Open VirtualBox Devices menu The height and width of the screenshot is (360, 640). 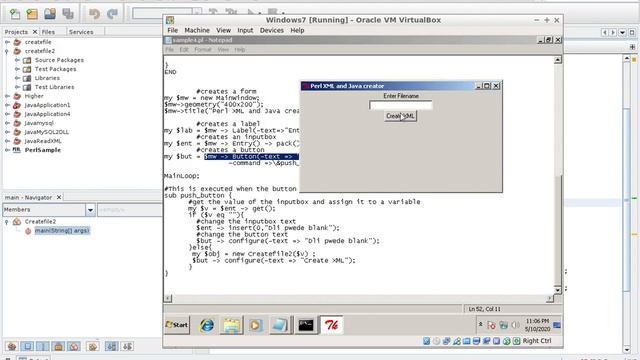[271, 30]
